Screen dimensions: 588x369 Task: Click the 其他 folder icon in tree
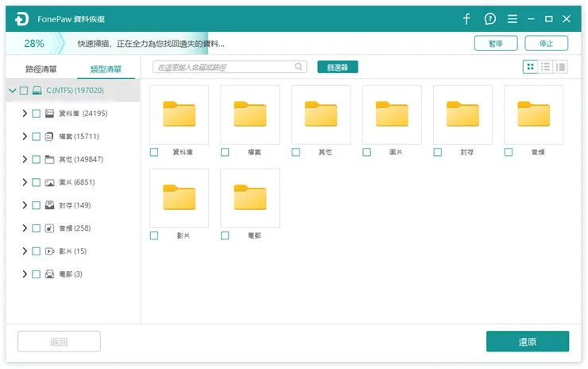coord(49,159)
